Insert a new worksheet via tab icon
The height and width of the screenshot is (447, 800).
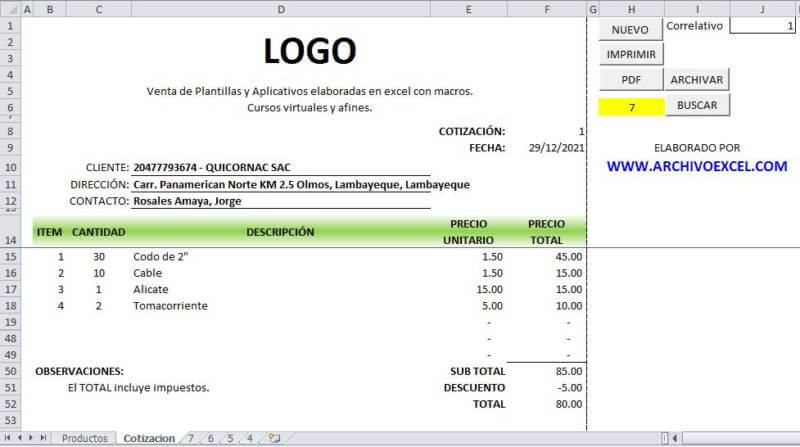click(273, 438)
